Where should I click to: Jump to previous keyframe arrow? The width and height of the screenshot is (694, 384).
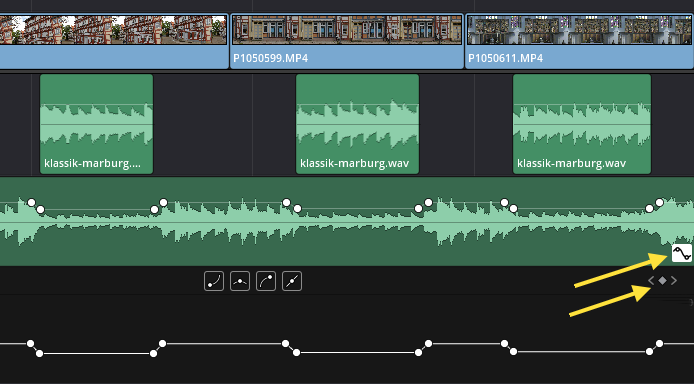click(651, 280)
